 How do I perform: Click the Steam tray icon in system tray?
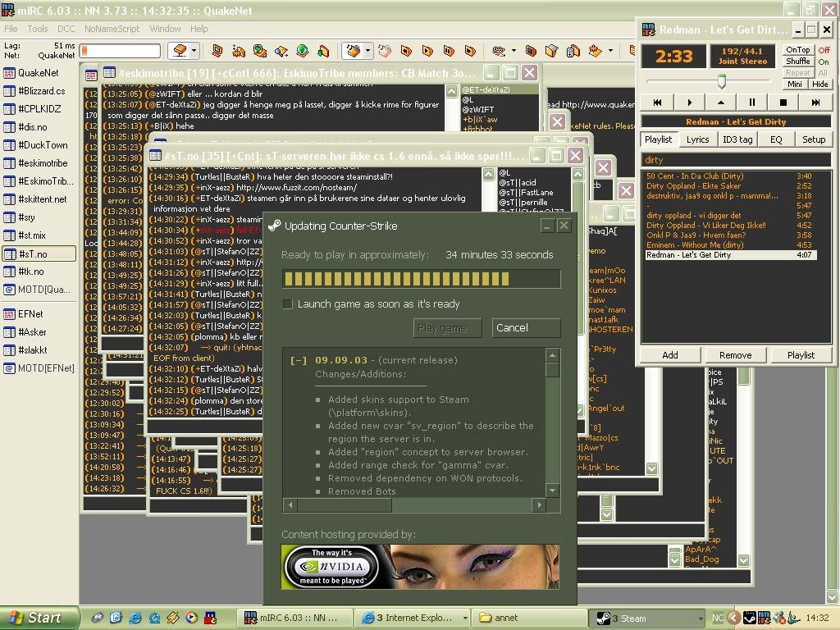click(750, 618)
